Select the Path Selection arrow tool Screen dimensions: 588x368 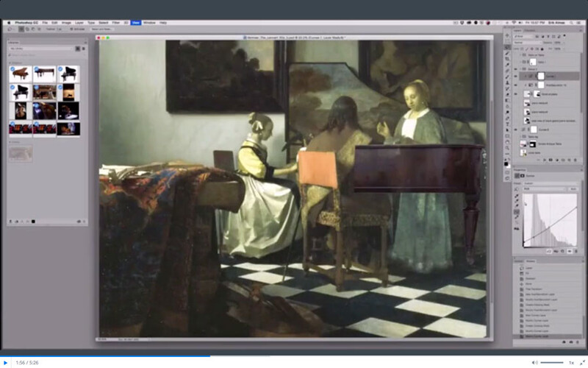point(507,130)
